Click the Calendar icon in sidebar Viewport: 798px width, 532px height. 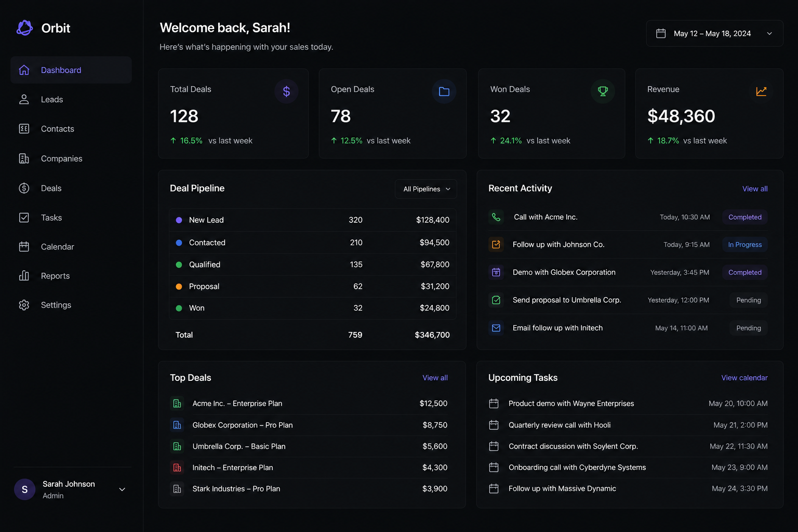[x=24, y=247]
